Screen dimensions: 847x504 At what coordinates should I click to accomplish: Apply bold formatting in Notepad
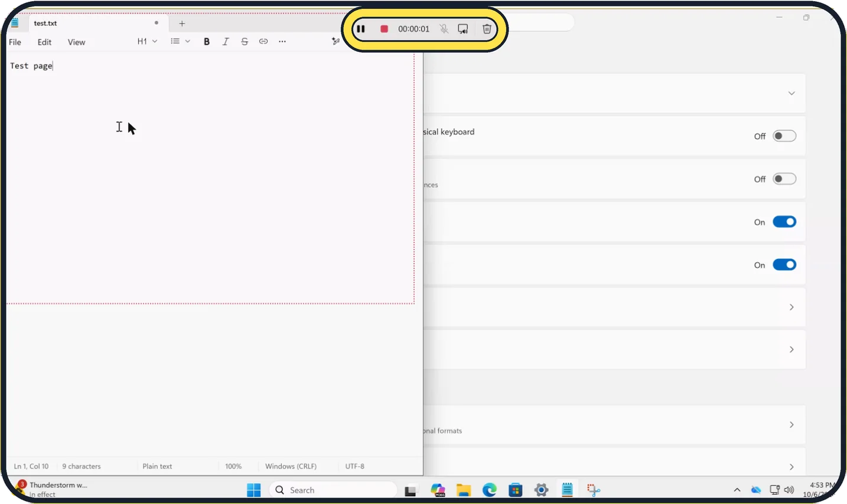point(207,41)
